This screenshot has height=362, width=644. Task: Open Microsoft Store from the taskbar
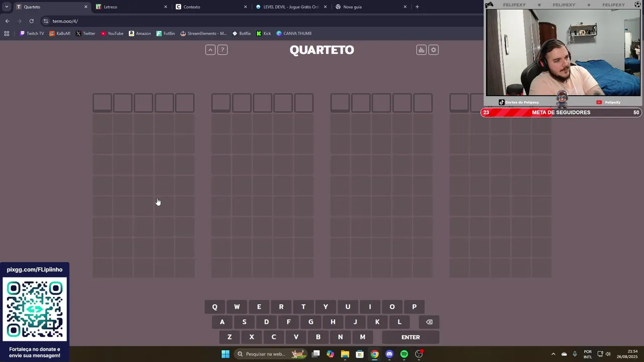(x=360, y=354)
